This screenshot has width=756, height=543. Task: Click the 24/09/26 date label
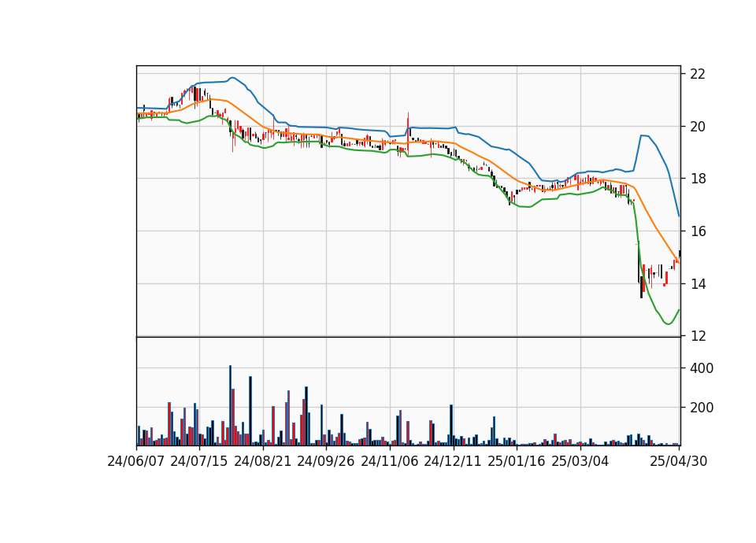pos(326,461)
